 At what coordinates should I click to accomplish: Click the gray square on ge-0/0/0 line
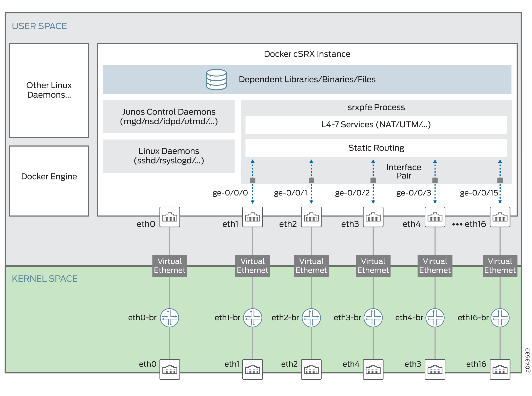click(252, 180)
